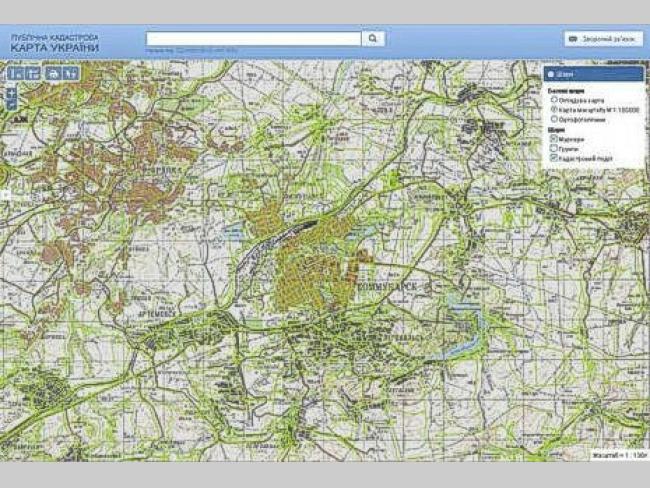Toggle the Кадастровий поділ layer checkbox

click(554, 158)
